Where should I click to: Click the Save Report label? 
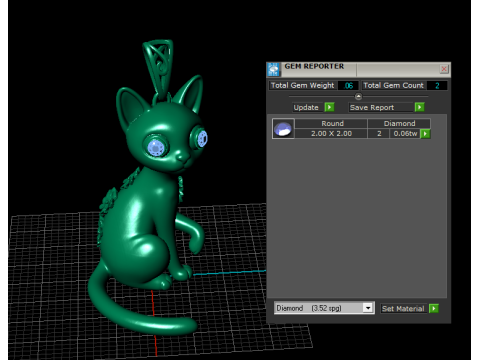coord(372,107)
